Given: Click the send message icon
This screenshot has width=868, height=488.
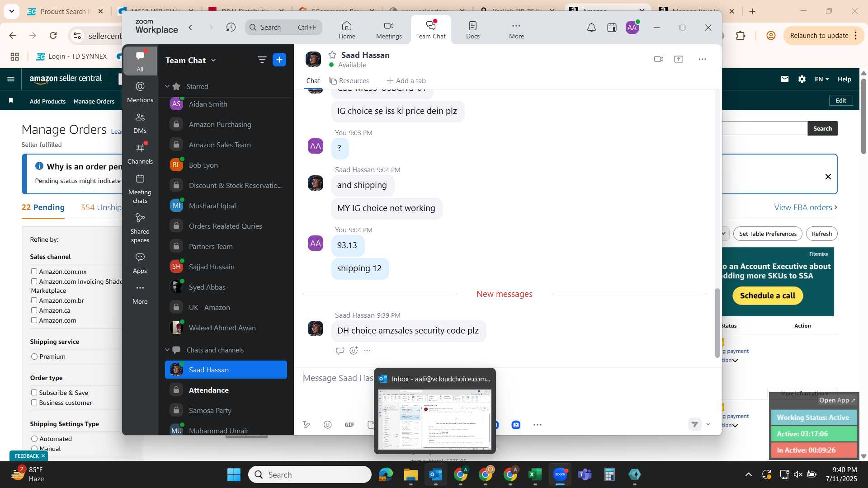Looking at the screenshot, I should (695, 424).
